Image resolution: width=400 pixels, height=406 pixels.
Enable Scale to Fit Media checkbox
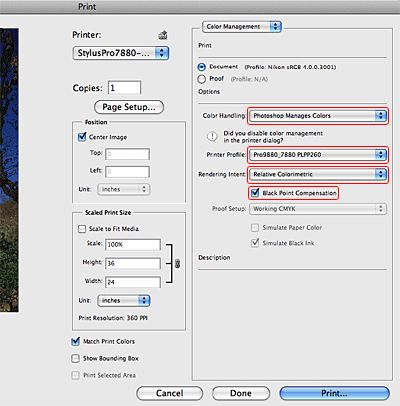[82, 229]
